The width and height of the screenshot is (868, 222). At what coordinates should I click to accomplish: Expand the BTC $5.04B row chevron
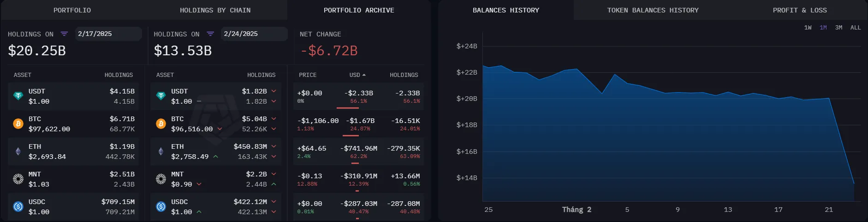[273, 119]
